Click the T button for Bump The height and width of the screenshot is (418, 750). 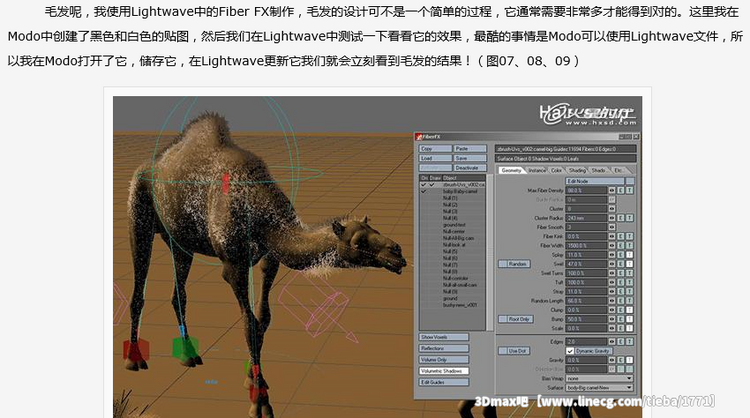(630, 319)
